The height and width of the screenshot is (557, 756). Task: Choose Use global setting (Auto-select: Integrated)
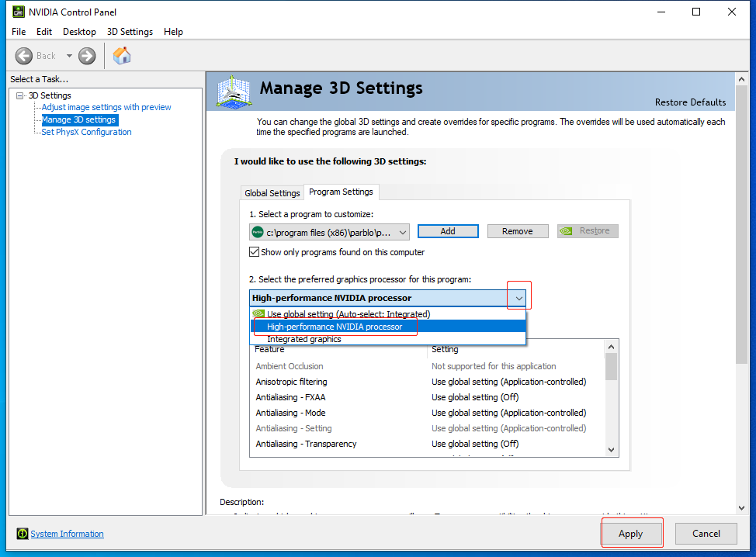tap(388, 314)
